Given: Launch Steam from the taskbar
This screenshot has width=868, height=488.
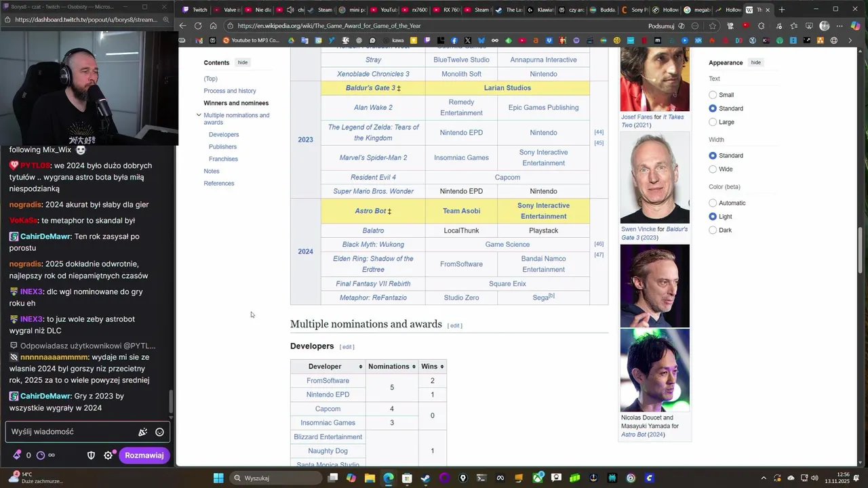Looking at the screenshot, I should point(425,478).
